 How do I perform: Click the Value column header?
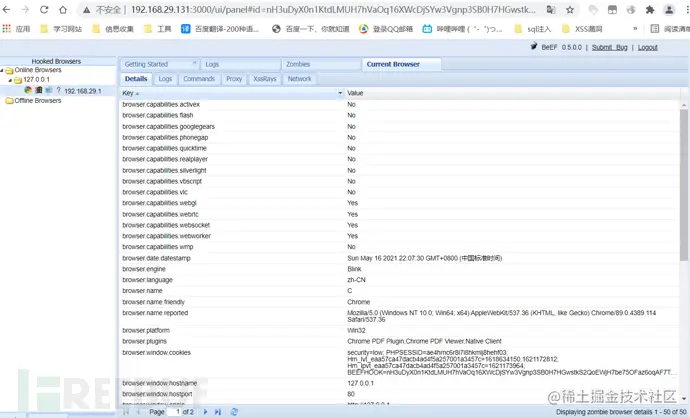click(512, 93)
